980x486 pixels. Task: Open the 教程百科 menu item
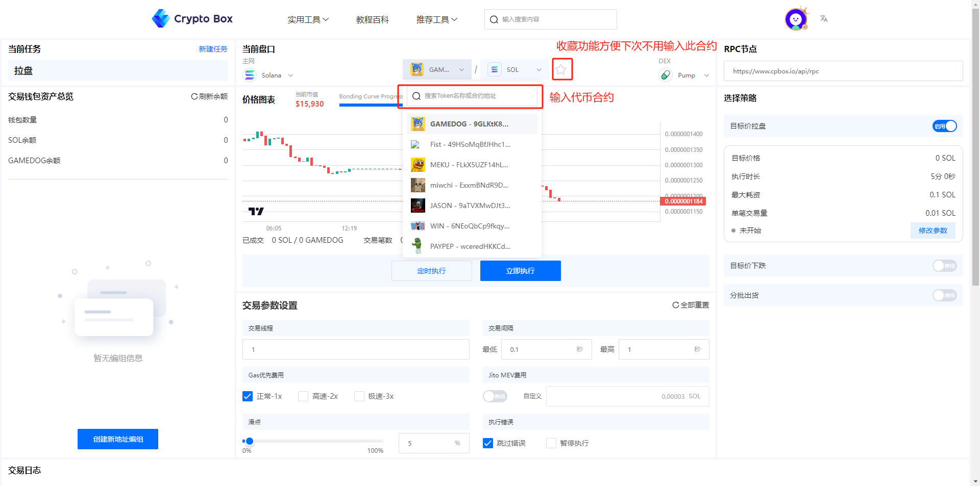click(373, 19)
